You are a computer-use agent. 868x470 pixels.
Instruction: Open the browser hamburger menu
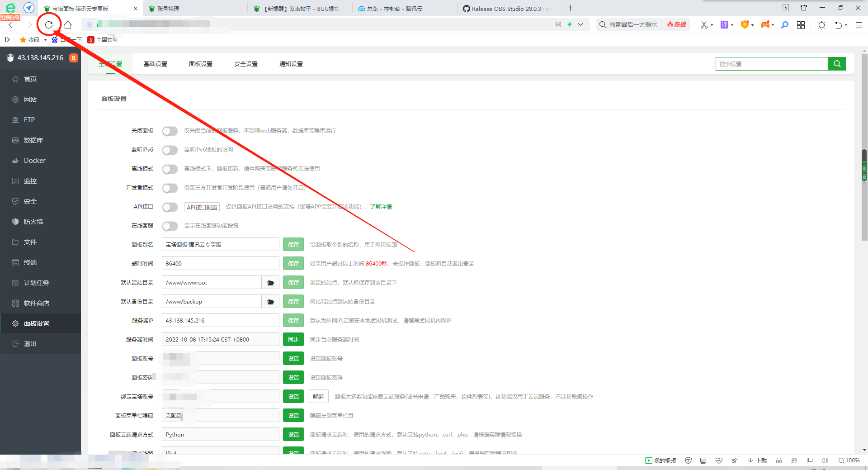click(859, 25)
